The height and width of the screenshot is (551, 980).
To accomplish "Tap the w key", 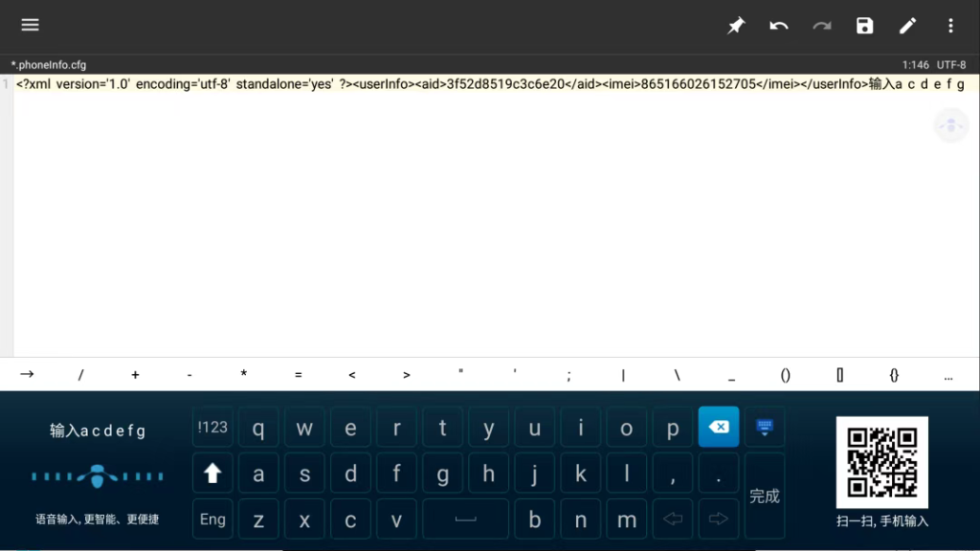I will click(304, 428).
